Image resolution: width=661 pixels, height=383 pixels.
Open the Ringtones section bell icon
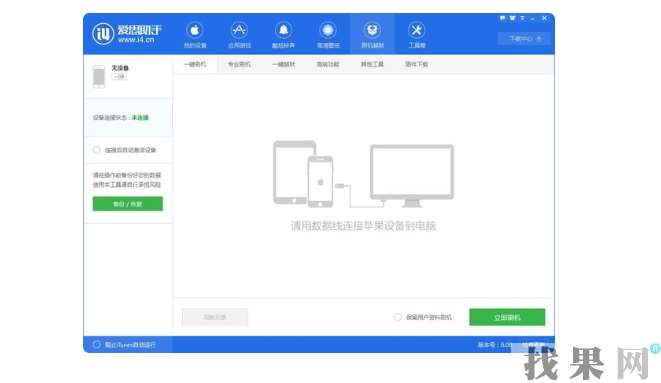pyautogui.click(x=283, y=34)
